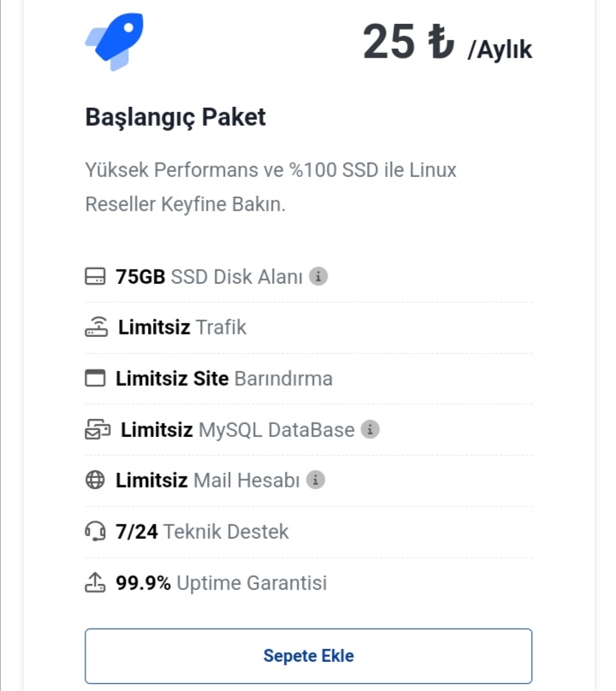
Task: Click the SSD disk drive icon
Action: [95, 276]
